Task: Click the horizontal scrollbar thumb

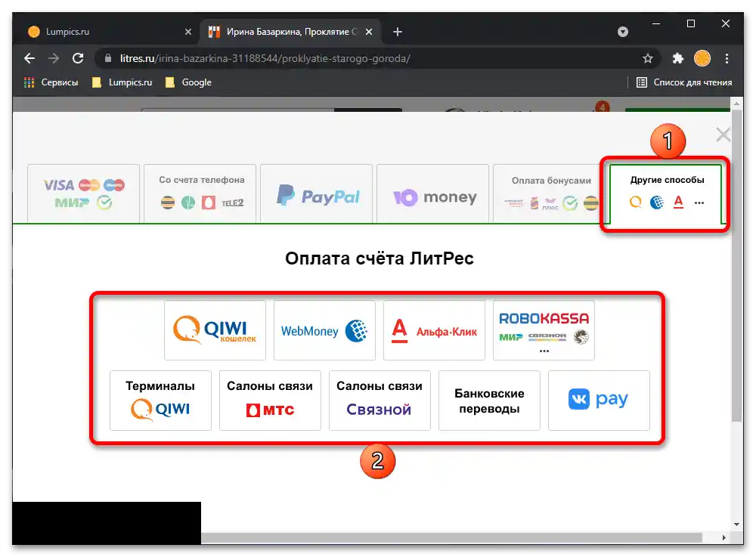Action: click(x=451, y=537)
